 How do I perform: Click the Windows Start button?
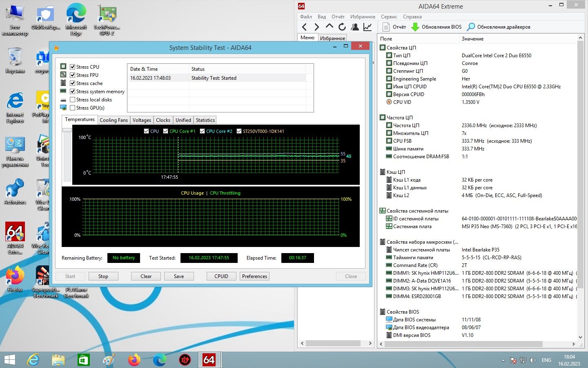[x=9, y=360]
